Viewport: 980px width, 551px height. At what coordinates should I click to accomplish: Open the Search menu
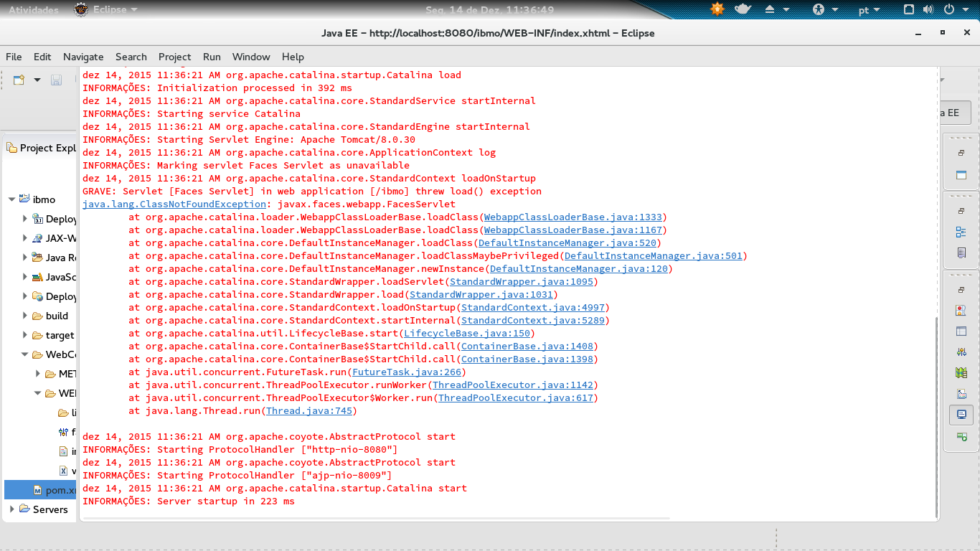[x=131, y=57]
